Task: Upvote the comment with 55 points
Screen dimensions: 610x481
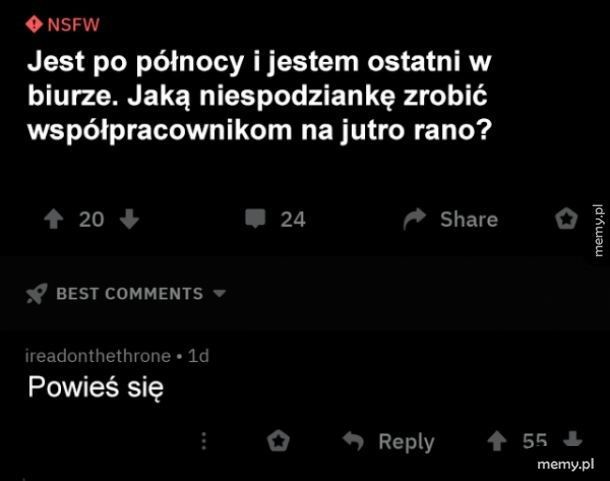Action: click(x=497, y=441)
